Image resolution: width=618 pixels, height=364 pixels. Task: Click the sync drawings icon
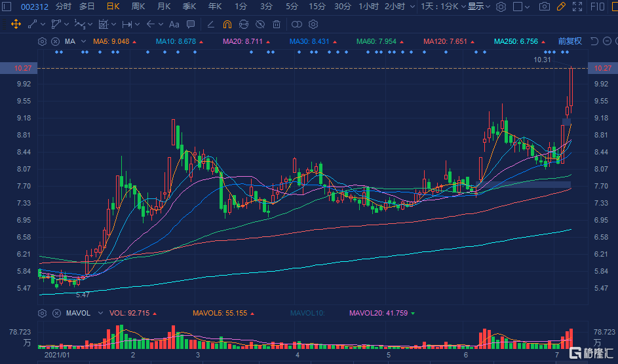pyautogui.click(x=244, y=24)
